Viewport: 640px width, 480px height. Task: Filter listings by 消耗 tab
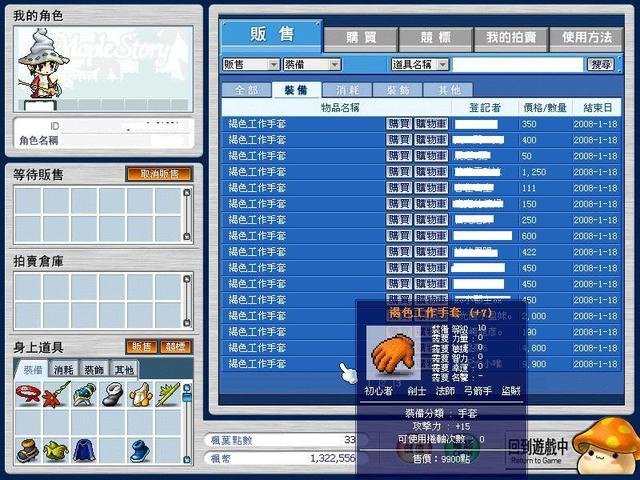pos(347,90)
